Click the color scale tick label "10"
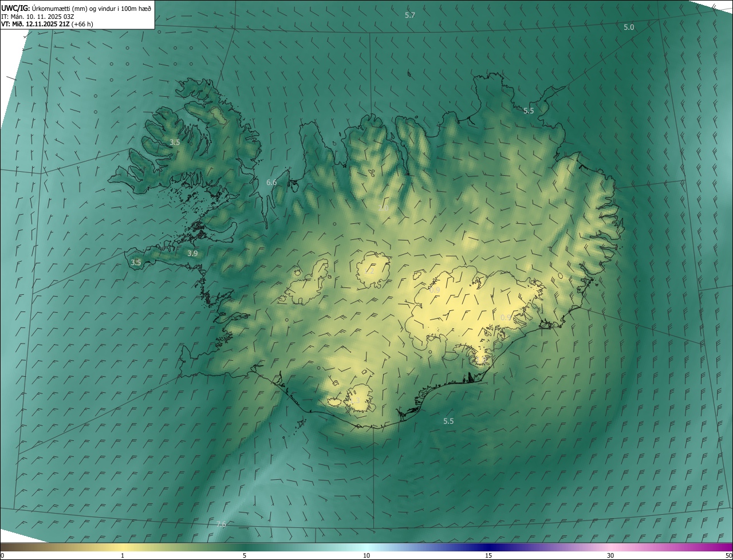Image resolution: width=733 pixels, height=560 pixels. (366, 556)
